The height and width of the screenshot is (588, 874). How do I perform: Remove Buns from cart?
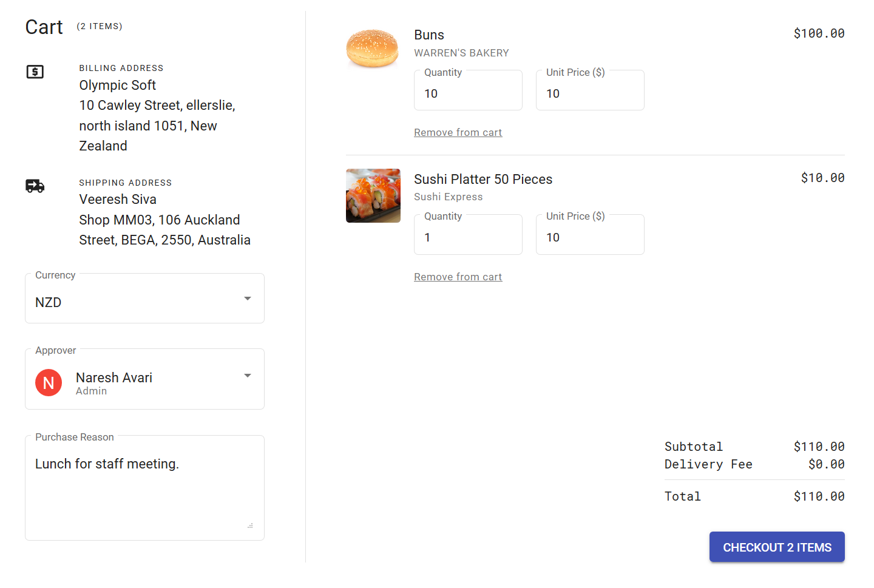pos(458,132)
